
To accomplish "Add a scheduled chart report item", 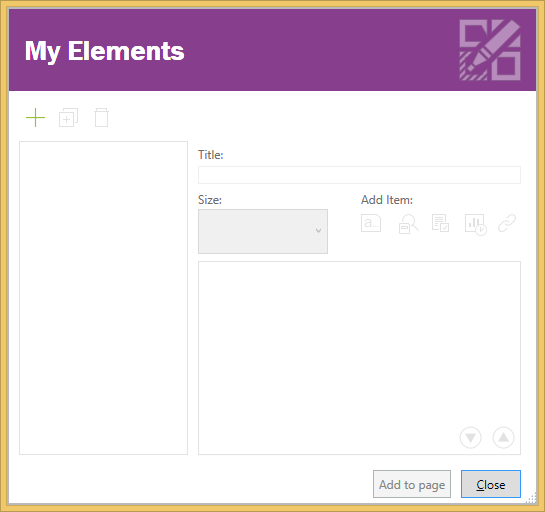I will (475, 225).
